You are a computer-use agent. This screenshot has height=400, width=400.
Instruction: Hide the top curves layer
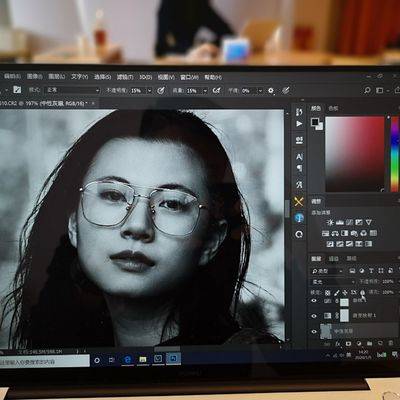pos(314,301)
